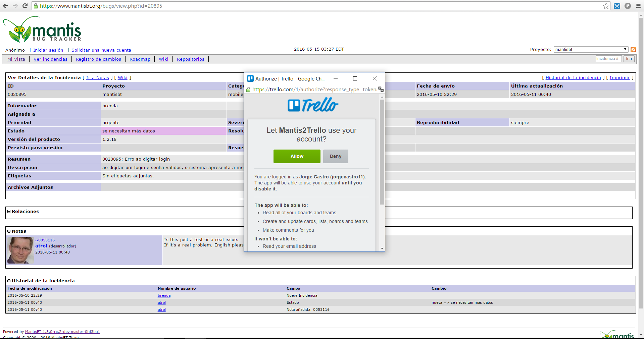Screen dimensions: 644x339
Task: Click Deny in Trello popup
Action: coord(336,156)
